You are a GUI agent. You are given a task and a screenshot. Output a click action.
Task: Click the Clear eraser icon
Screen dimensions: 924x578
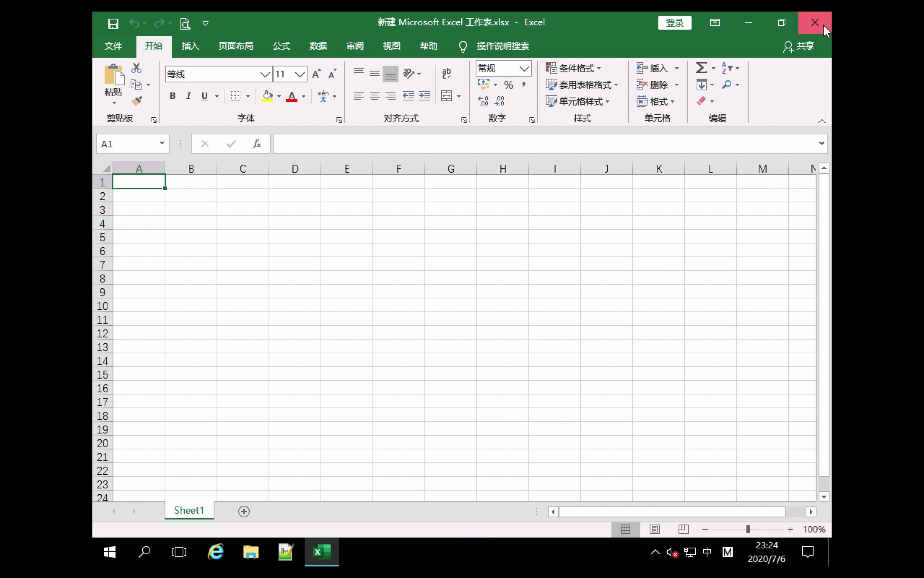[701, 101]
